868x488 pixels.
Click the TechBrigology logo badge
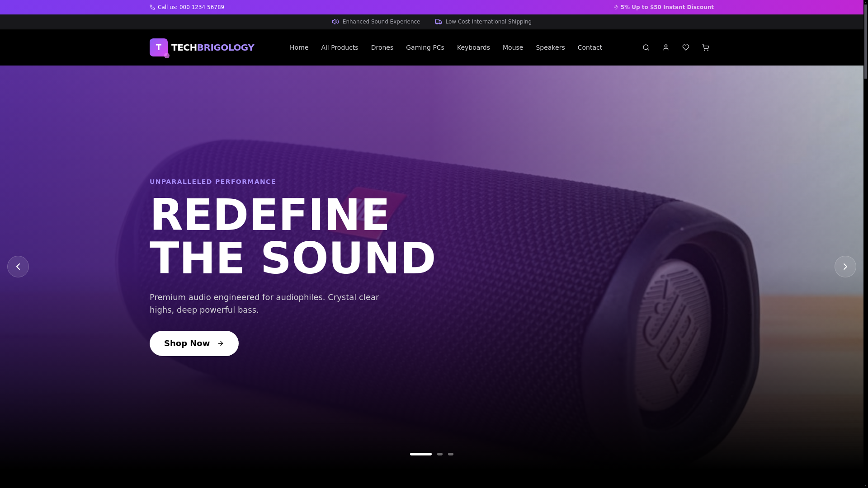click(159, 47)
